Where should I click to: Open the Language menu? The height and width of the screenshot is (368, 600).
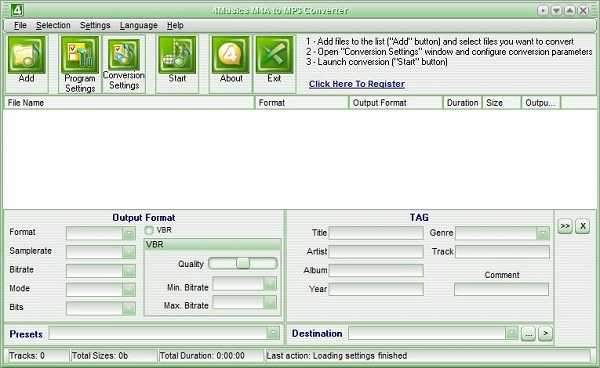pyautogui.click(x=139, y=25)
